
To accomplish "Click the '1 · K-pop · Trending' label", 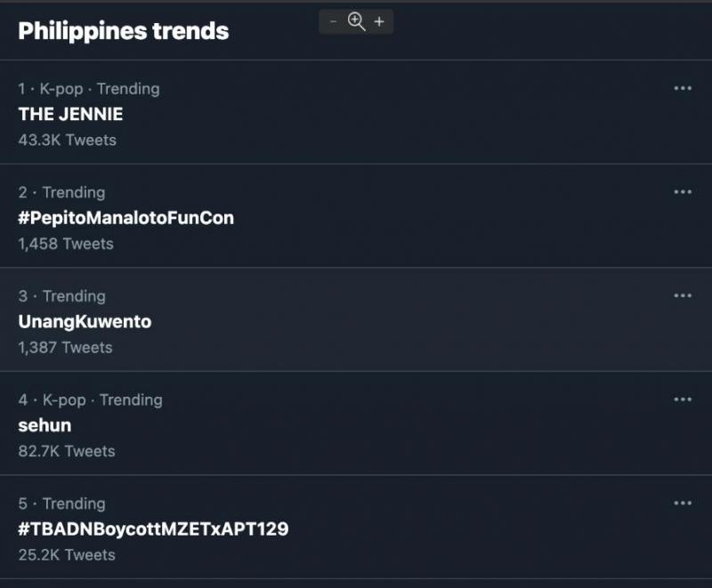I will pyautogui.click(x=89, y=88).
